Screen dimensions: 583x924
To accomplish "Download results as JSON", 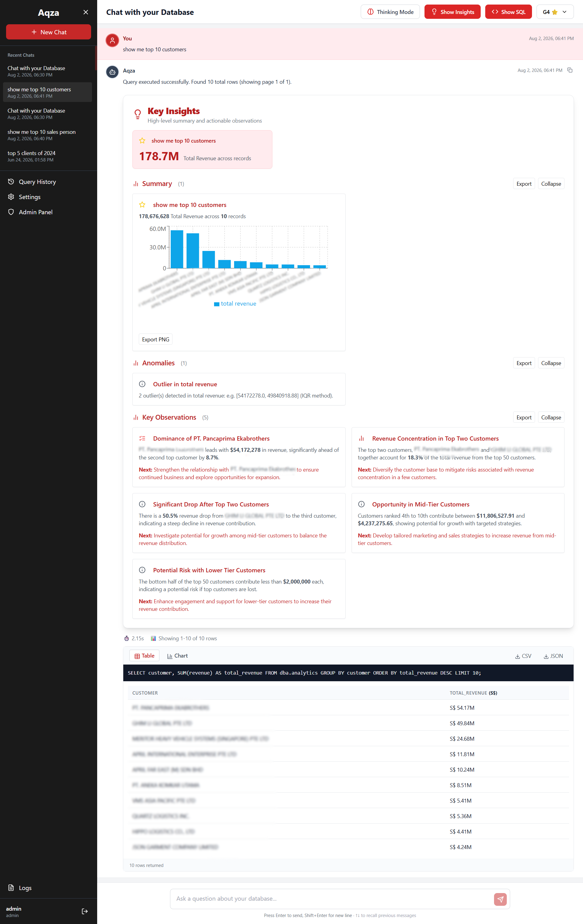I will point(553,656).
